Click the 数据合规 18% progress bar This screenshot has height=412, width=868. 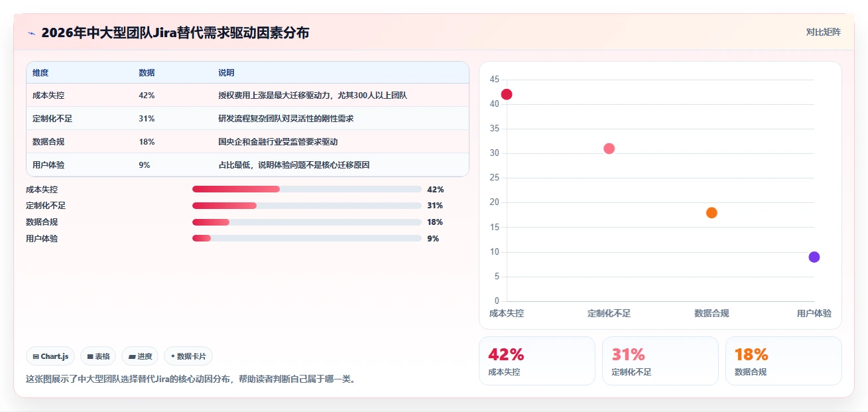tap(307, 222)
